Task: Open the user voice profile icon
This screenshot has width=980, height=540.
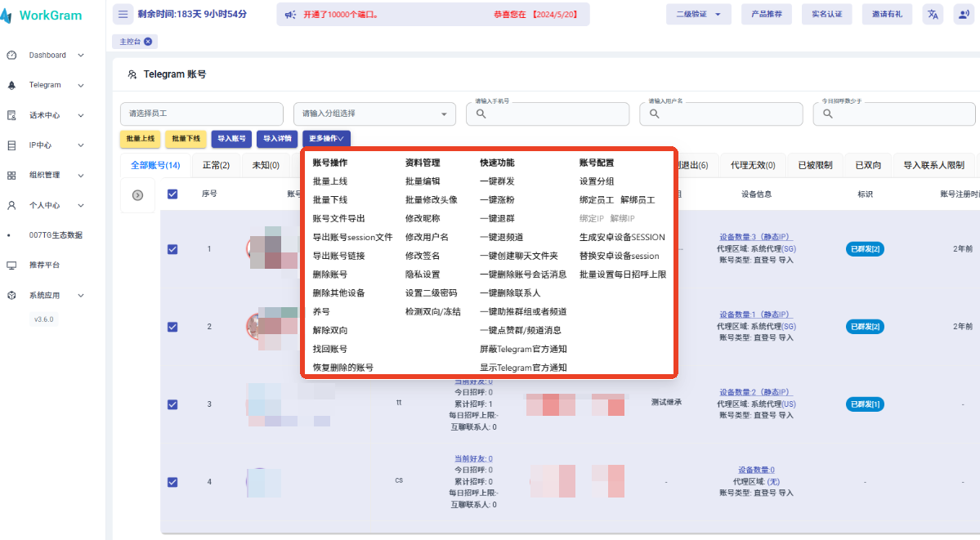Action: pyautogui.click(x=963, y=14)
